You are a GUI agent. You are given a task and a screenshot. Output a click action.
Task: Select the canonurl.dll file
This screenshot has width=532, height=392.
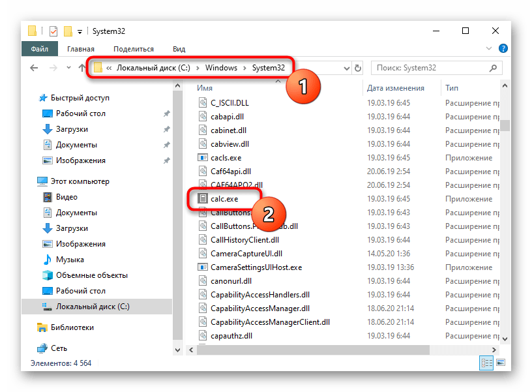(x=231, y=281)
